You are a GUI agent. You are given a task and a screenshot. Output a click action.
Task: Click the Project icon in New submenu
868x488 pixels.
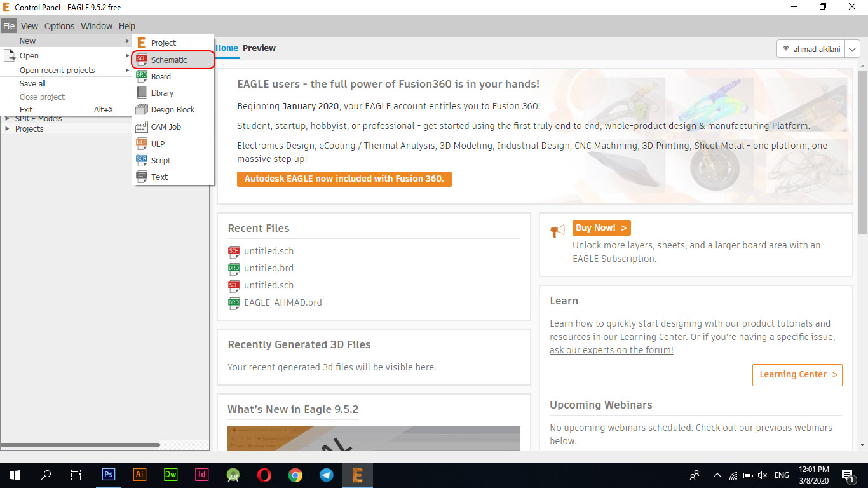(142, 43)
